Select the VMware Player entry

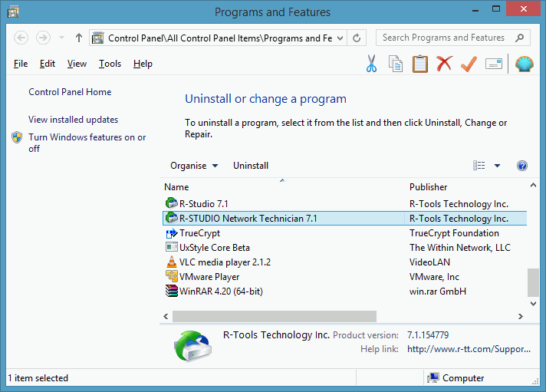tap(345, 276)
